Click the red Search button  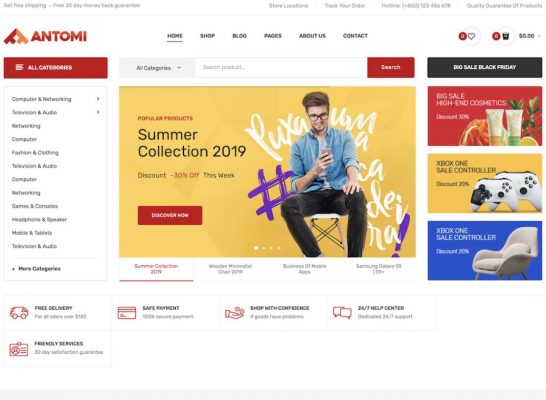391,67
